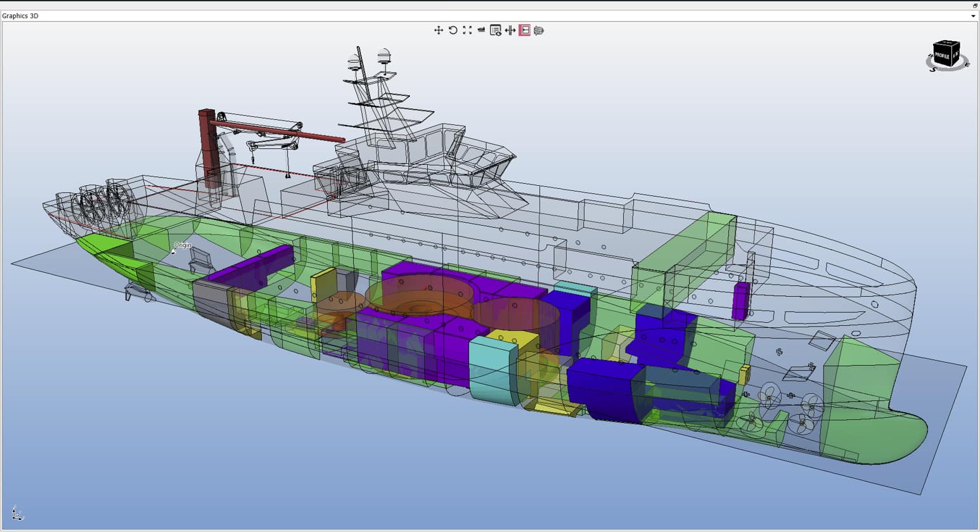Screen dimensions: 980x532
Task: Click the S marker on the compass ring
Action: (x=934, y=68)
